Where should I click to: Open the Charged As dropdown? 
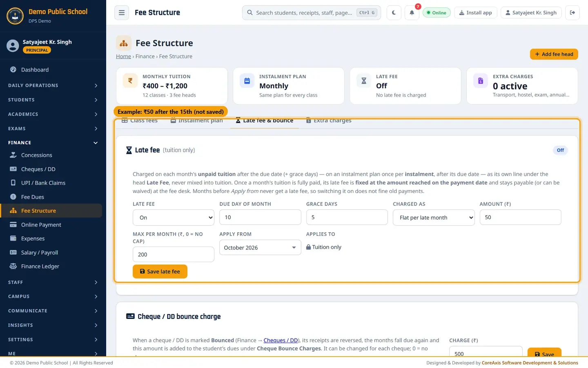coord(434,218)
